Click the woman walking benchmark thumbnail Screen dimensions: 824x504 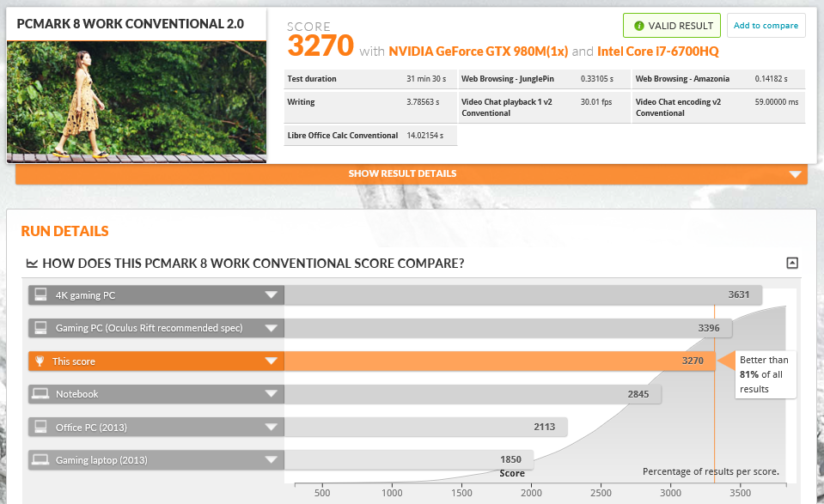point(137,102)
